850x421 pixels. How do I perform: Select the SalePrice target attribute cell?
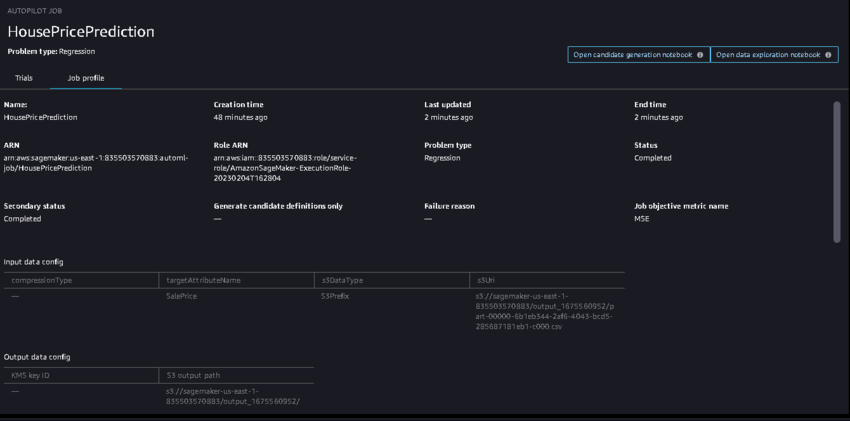(x=182, y=296)
